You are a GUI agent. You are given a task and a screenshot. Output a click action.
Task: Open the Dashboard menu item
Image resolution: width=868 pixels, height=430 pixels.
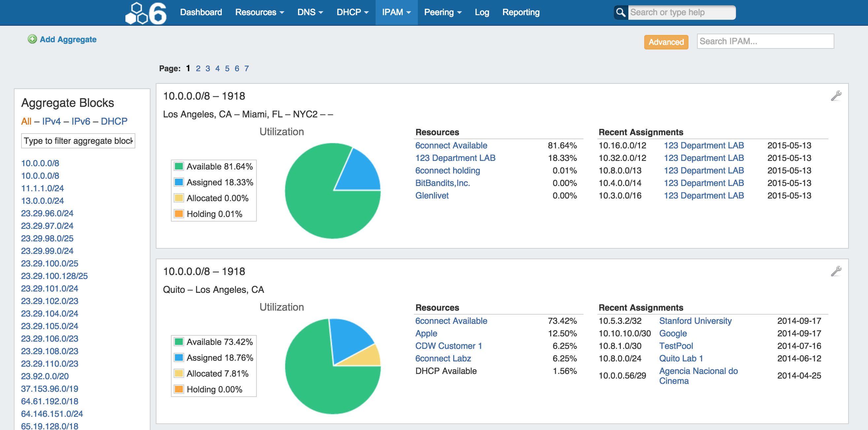(201, 12)
